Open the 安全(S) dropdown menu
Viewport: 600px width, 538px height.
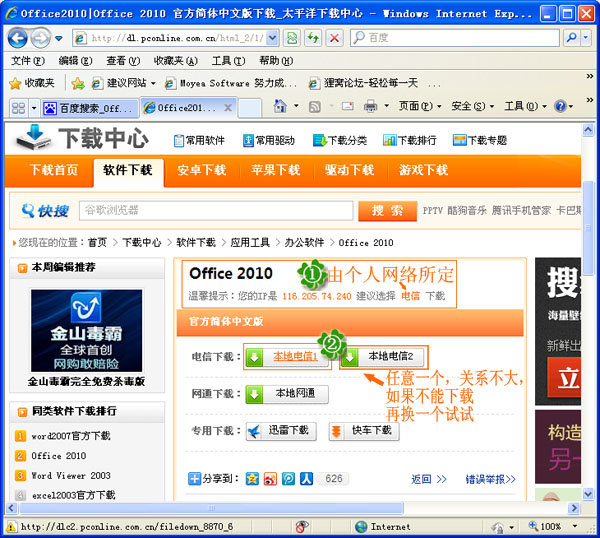(x=473, y=106)
